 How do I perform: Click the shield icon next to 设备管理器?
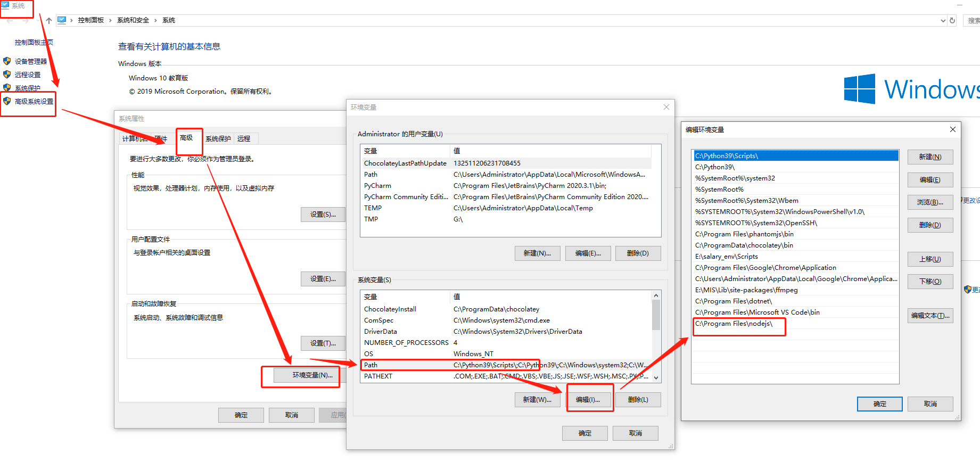click(x=7, y=61)
